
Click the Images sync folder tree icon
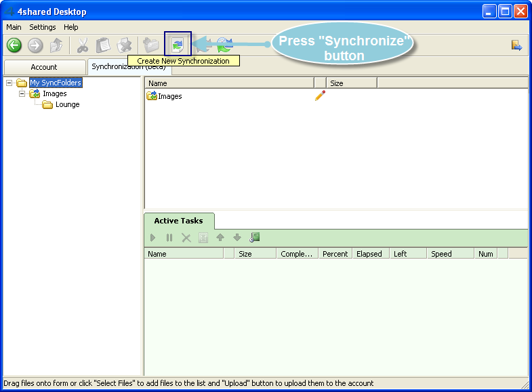pyautogui.click(x=35, y=93)
